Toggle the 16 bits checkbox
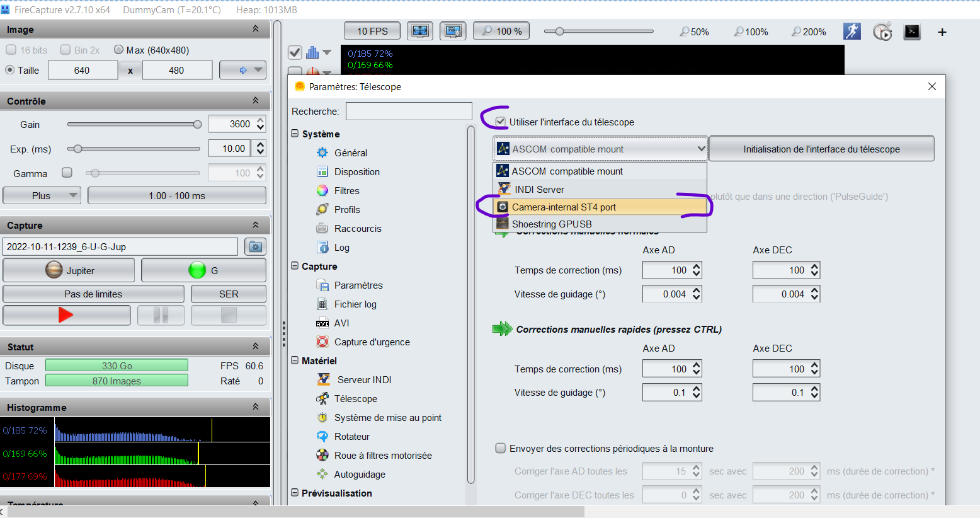 [x=11, y=50]
